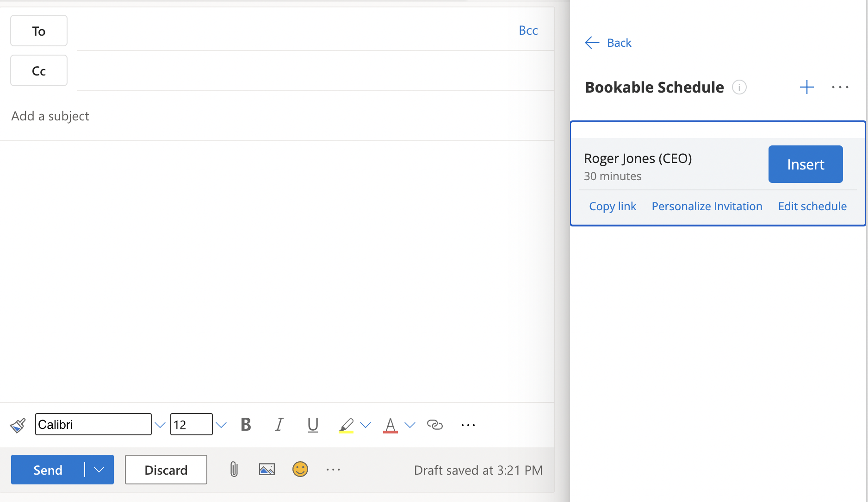Toggle underline formatting
The image size is (868, 502).
coord(313,425)
